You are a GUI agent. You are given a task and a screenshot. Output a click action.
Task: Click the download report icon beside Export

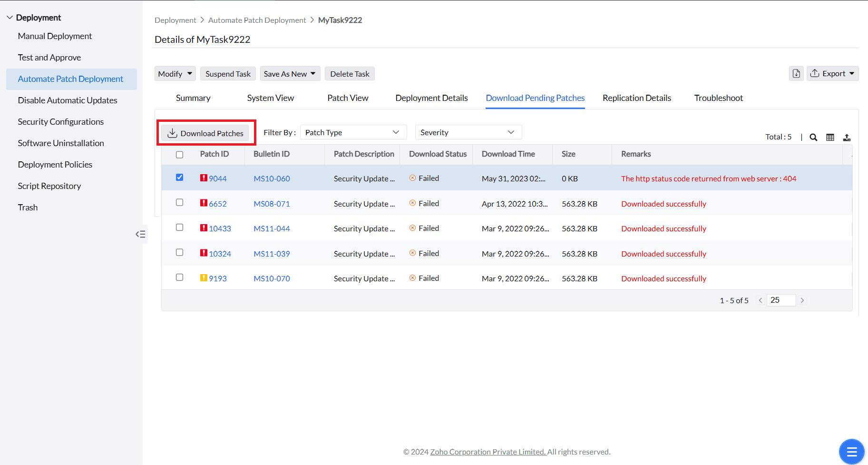pos(796,73)
